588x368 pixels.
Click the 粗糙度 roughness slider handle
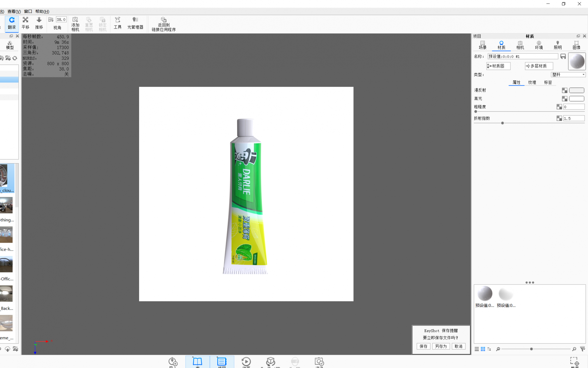point(476,111)
